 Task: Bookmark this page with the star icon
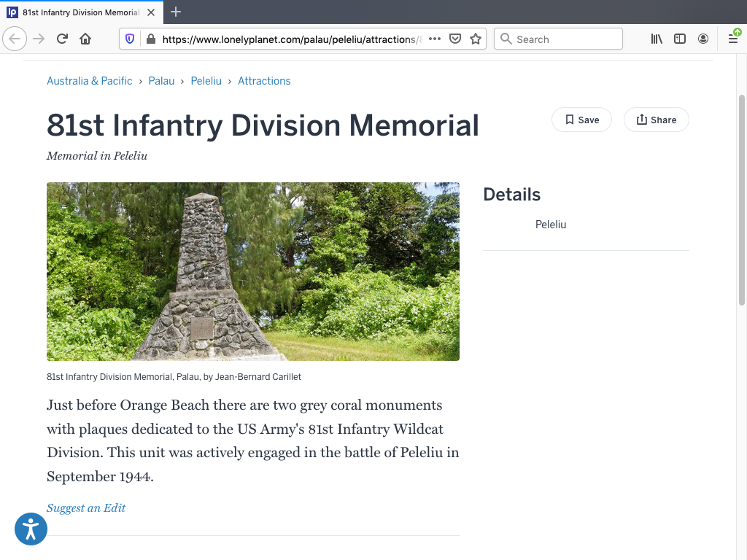[x=476, y=39]
